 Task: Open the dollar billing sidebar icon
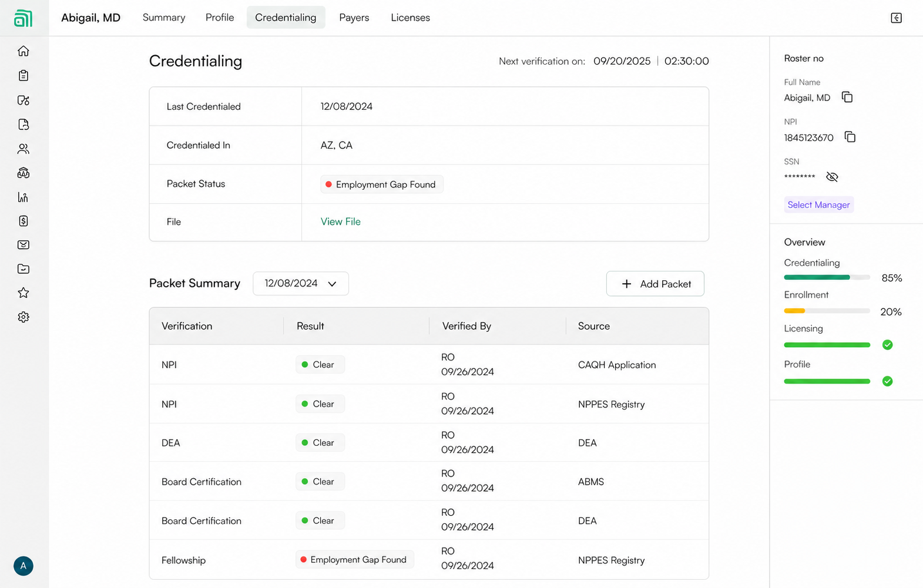[24, 221]
